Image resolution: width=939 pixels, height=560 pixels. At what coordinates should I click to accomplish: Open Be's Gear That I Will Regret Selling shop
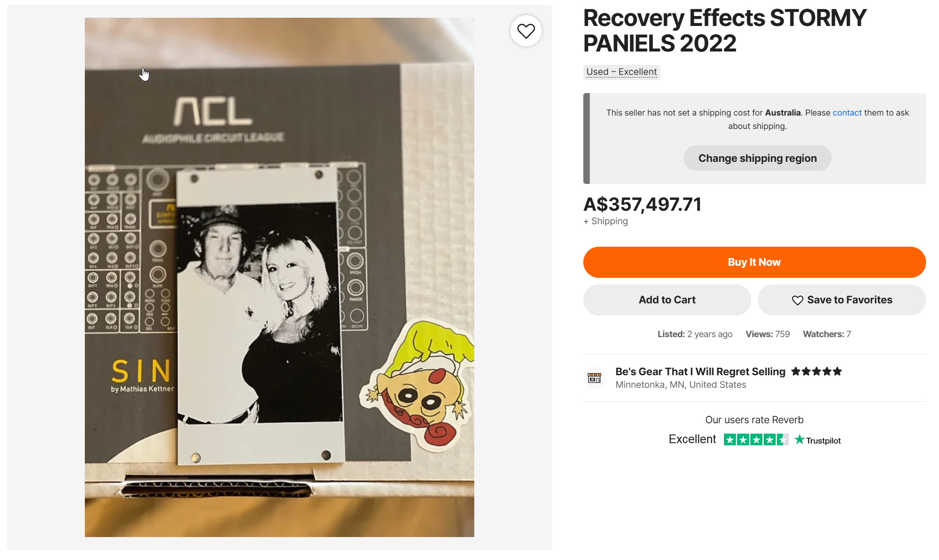(x=700, y=372)
